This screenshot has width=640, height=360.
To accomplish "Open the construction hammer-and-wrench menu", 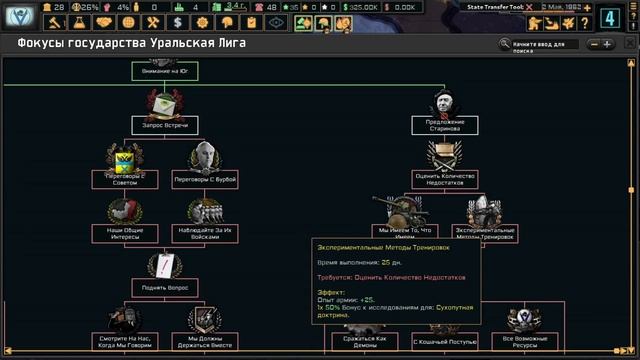I will coord(153,23).
